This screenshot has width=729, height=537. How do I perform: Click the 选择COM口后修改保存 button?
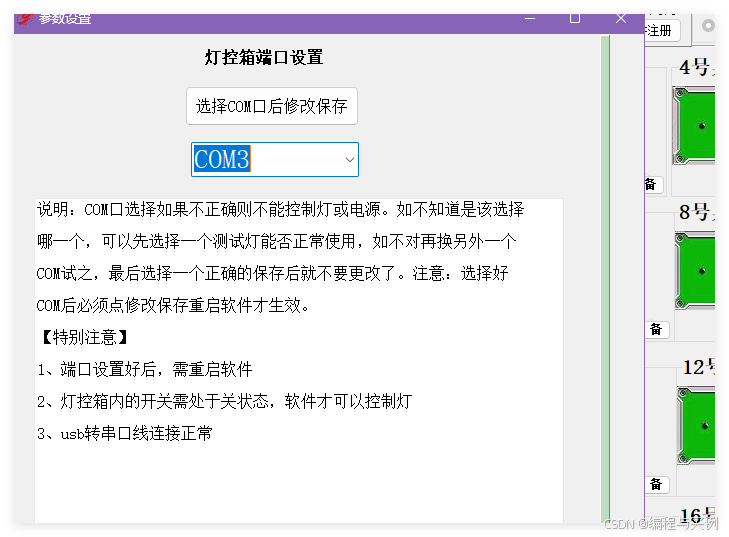272,106
